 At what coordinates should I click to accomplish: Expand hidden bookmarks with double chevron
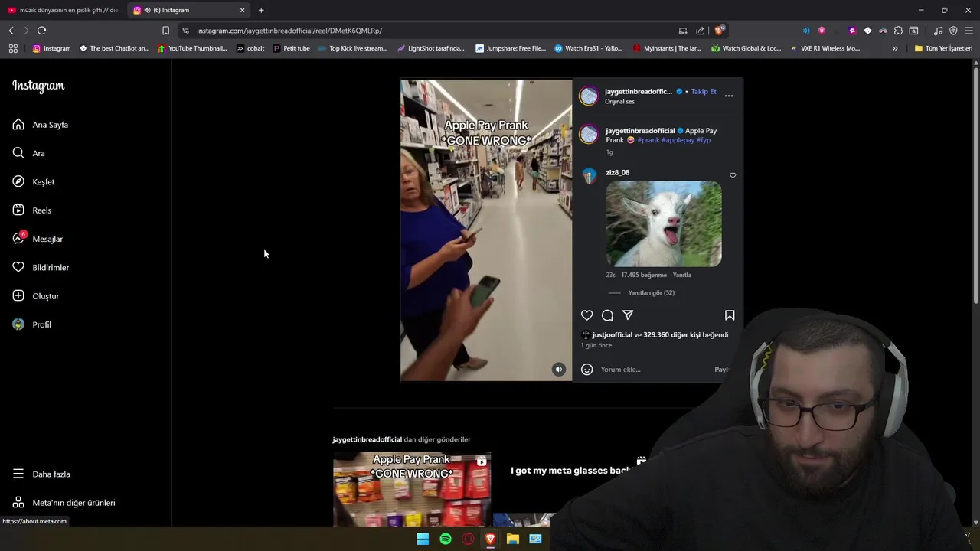[x=895, y=48]
